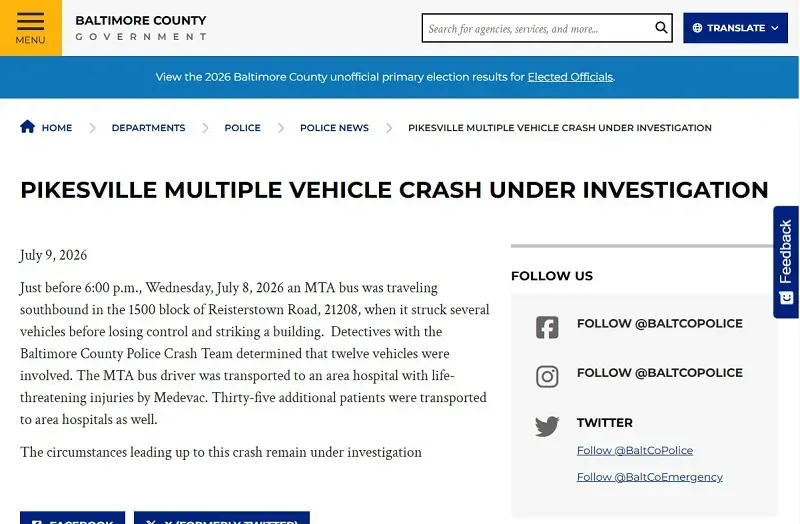Go to Departments breadcrumb
Viewport: 800px width, 524px height.
pyautogui.click(x=148, y=128)
